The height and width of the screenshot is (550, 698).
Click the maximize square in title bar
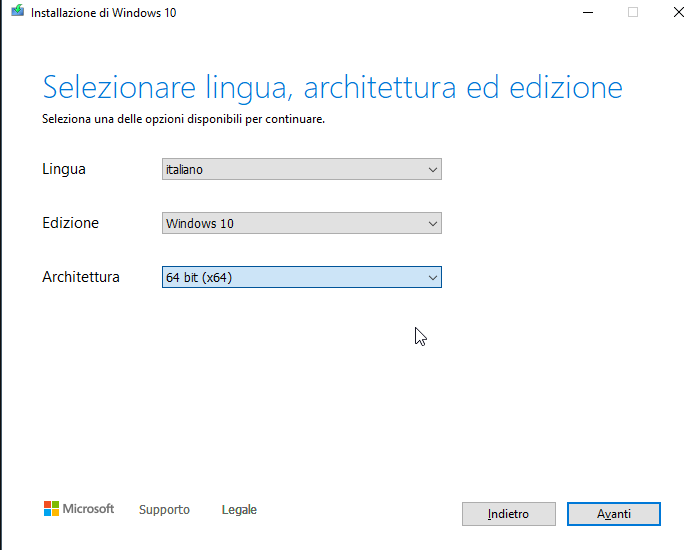[633, 12]
